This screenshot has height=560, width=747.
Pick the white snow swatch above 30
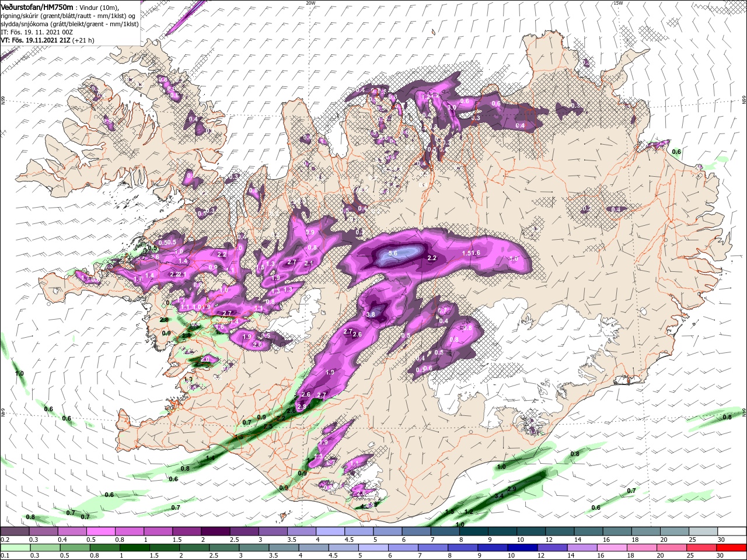pyautogui.click(x=732, y=531)
